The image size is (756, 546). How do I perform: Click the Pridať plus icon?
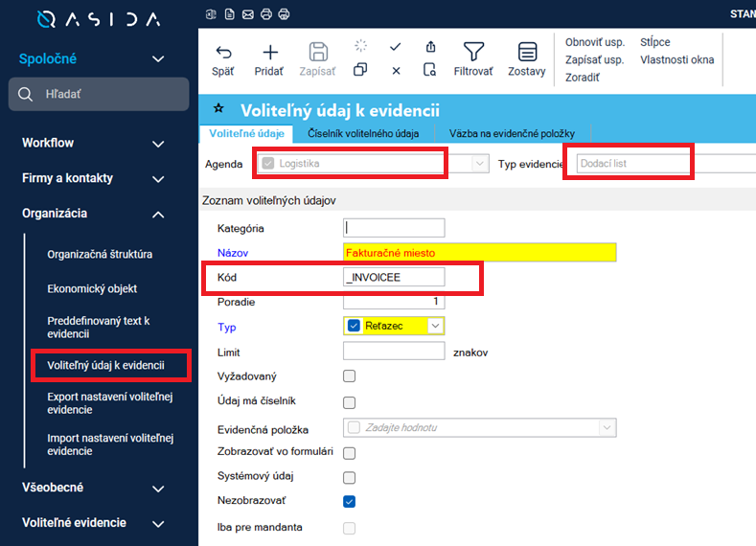click(x=269, y=53)
